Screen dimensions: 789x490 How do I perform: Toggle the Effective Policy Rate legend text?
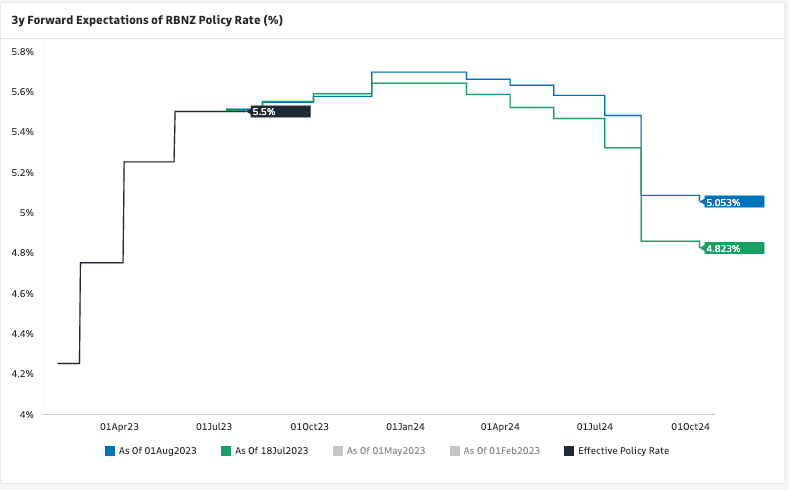pyautogui.click(x=623, y=451)
